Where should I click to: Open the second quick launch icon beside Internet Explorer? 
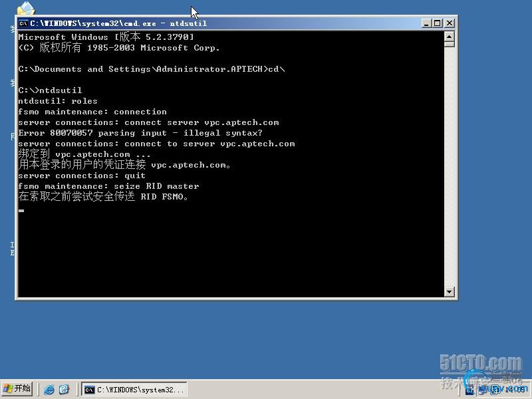64,389
